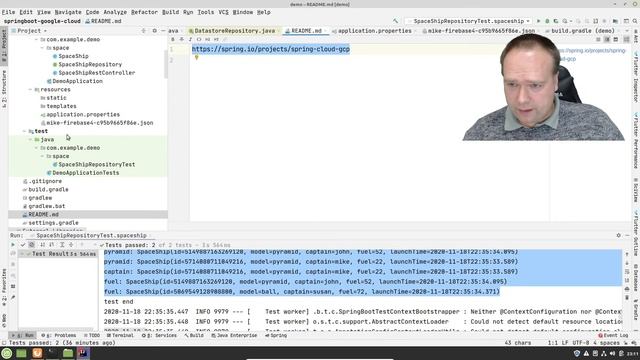Apply italic with the Markdown toolbar I icon
This screenshot has height=360, width=640.
(x=190, y=40)
